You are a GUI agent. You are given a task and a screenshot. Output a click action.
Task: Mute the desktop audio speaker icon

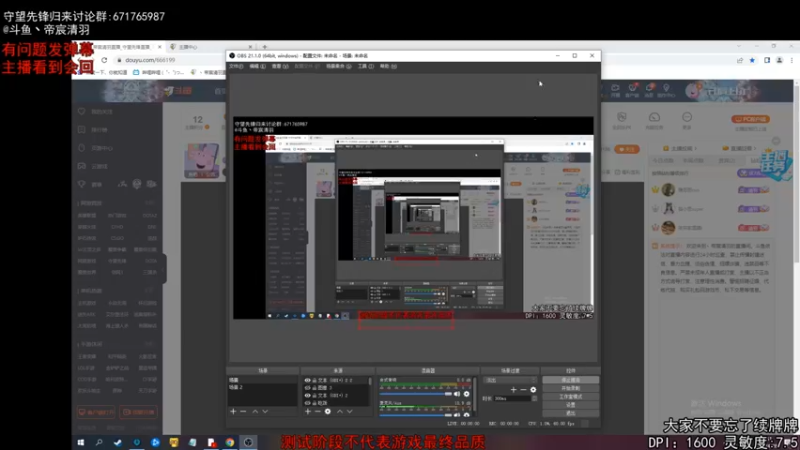tap(457, 394)
